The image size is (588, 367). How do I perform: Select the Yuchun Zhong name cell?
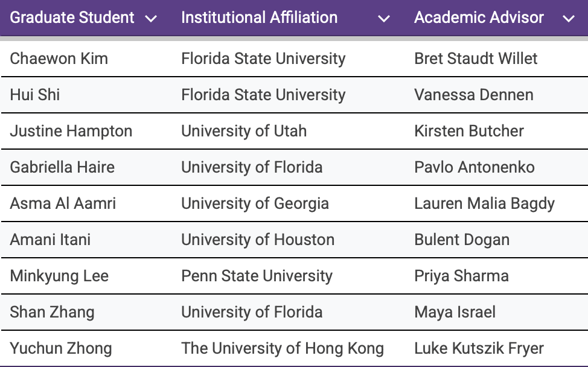point(60,348)
